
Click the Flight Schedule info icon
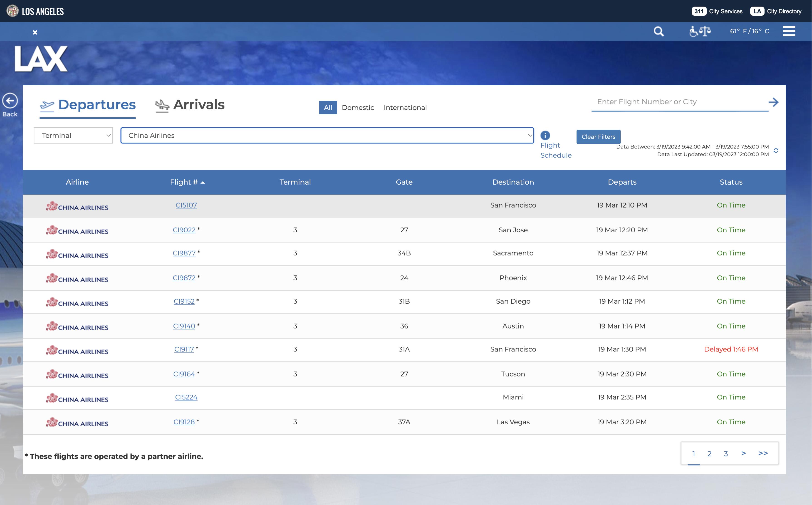pyautogui.click(x=545, y=135)
